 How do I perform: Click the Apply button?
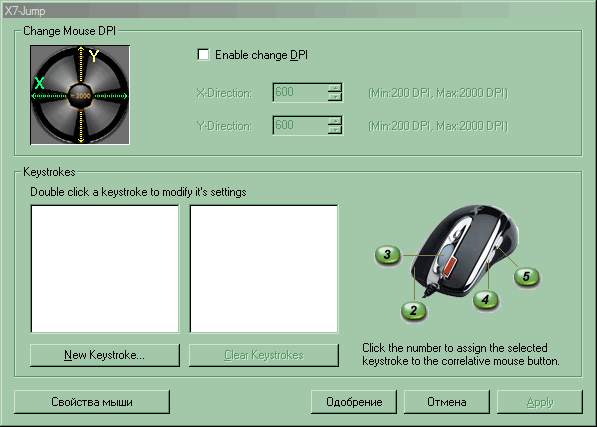click(x=540, y=402)
